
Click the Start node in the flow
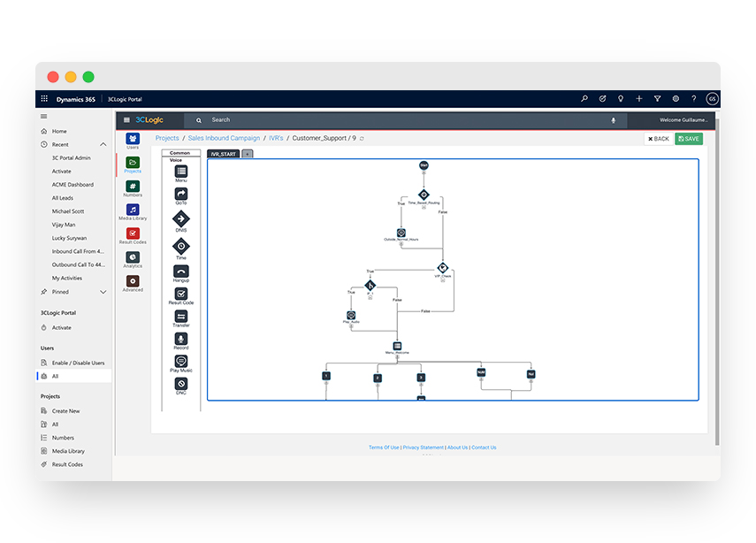(x=424, y=165)
